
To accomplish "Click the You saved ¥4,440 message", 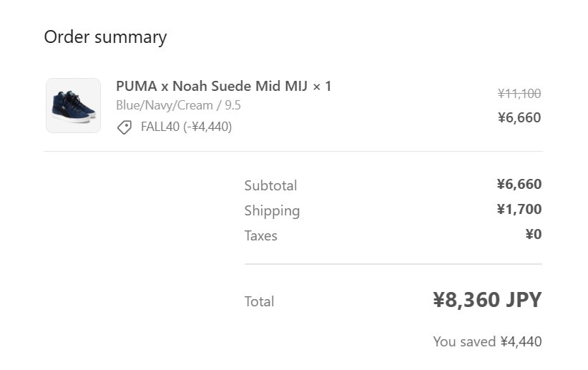I will (x=487, y=341).
